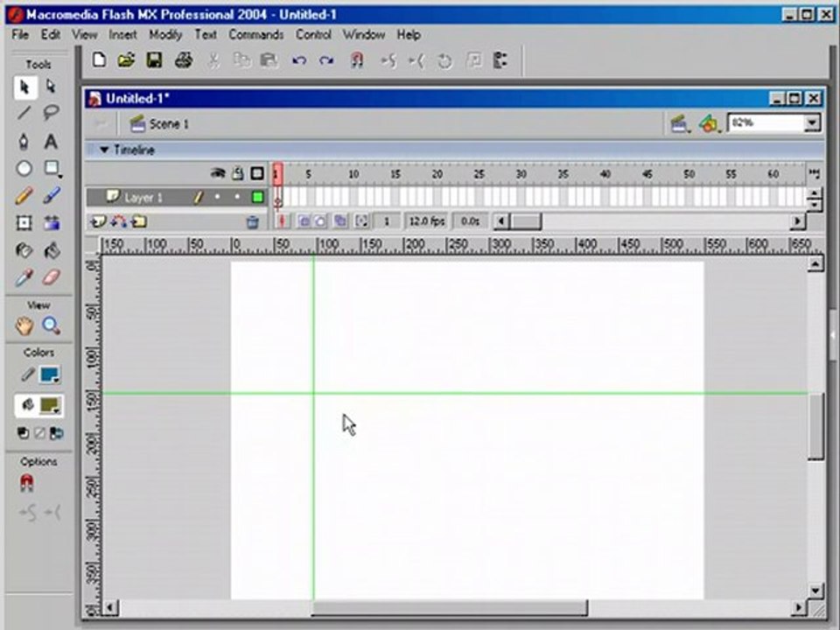Viewport: 840px width, 630px height.
Task: Open the timeline frame view menu
Action: (x=815, y=173)
